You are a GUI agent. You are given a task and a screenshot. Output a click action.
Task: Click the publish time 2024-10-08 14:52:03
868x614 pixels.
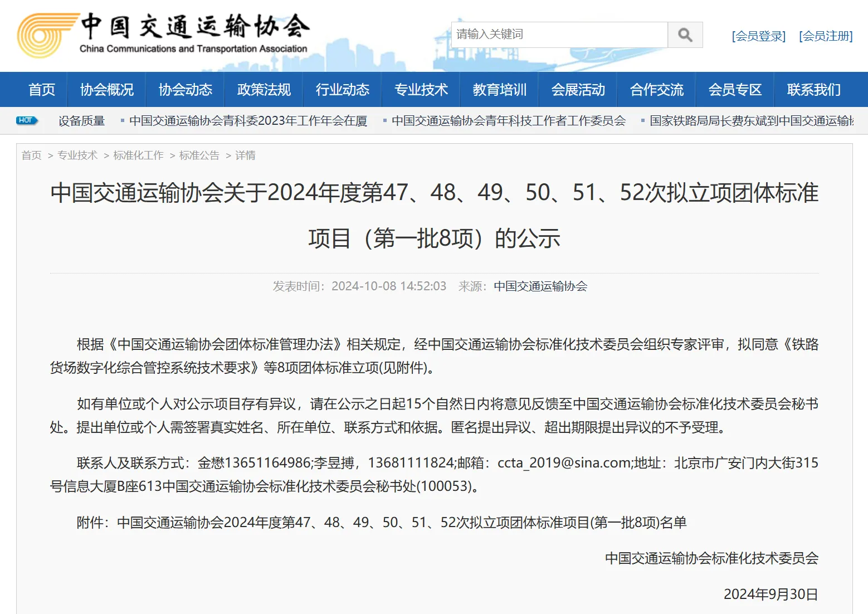(389, 286)
